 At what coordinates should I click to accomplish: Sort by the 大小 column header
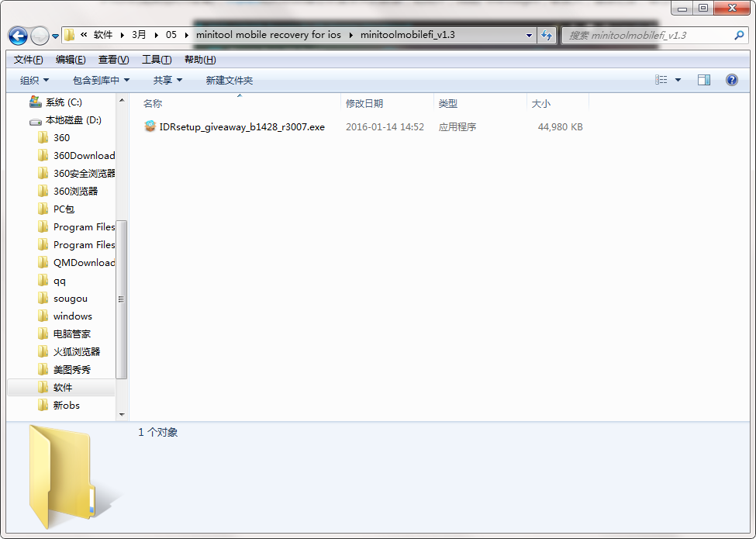point(540,103)
